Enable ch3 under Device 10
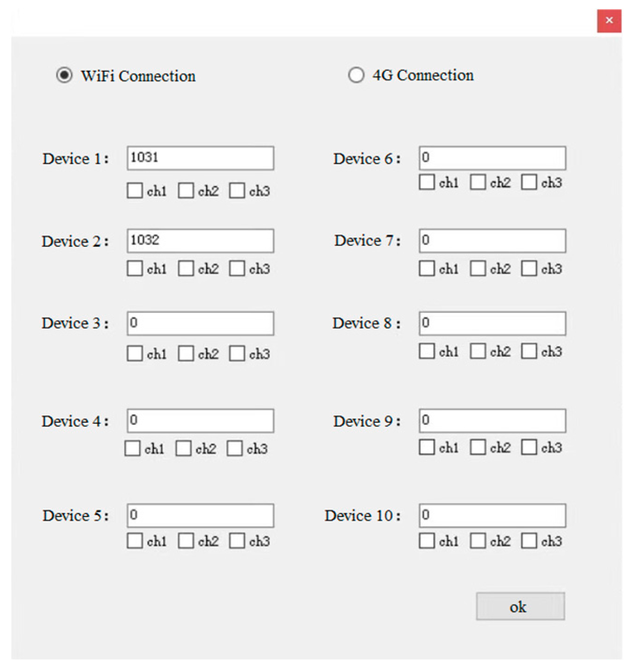This screenshot has width=634, height=672. [529, 541]
